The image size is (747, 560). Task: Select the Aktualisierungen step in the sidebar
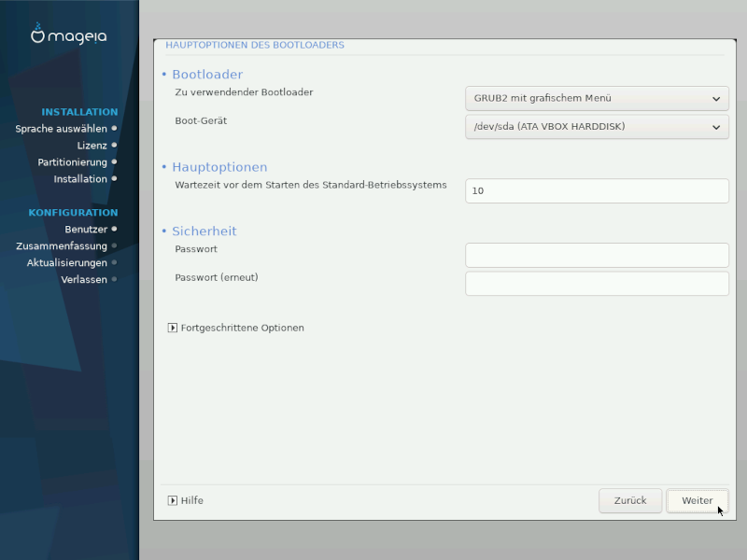66,262
